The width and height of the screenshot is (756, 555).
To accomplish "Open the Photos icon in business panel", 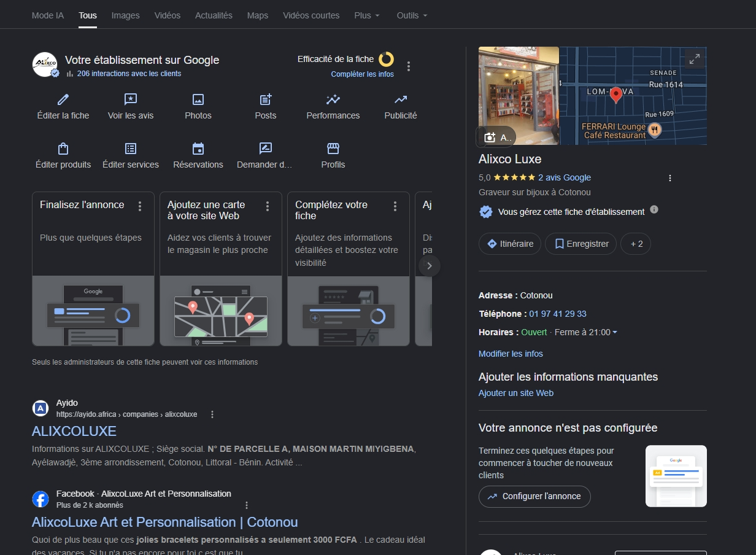I will coord(198,99).
